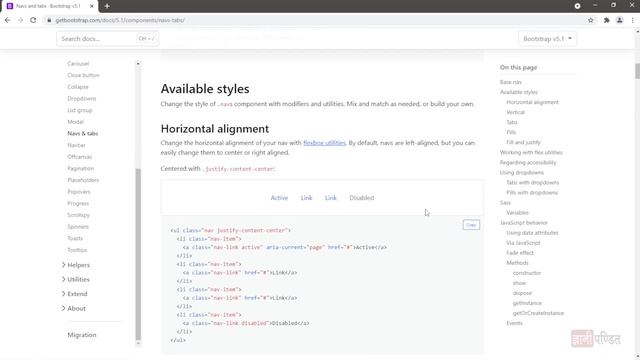The image size is (640, 360).
Task: Follow the flexbox utilities link
Action: tap(324, 143)
